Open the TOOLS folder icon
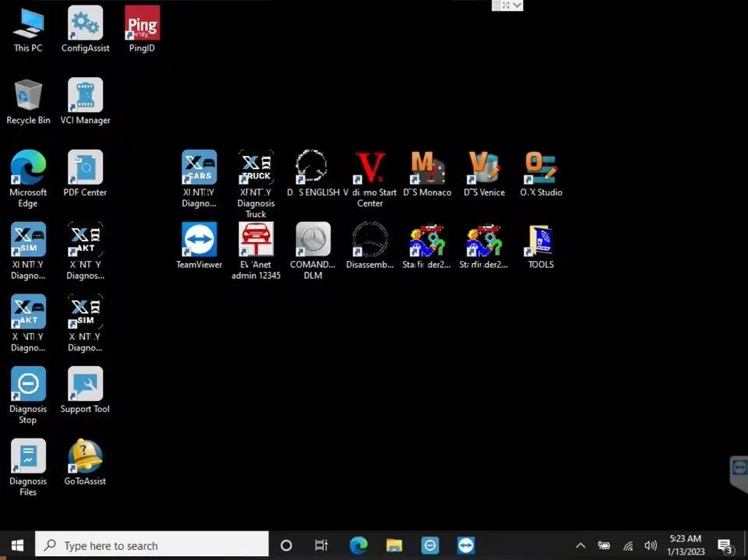 pos(541,241)
